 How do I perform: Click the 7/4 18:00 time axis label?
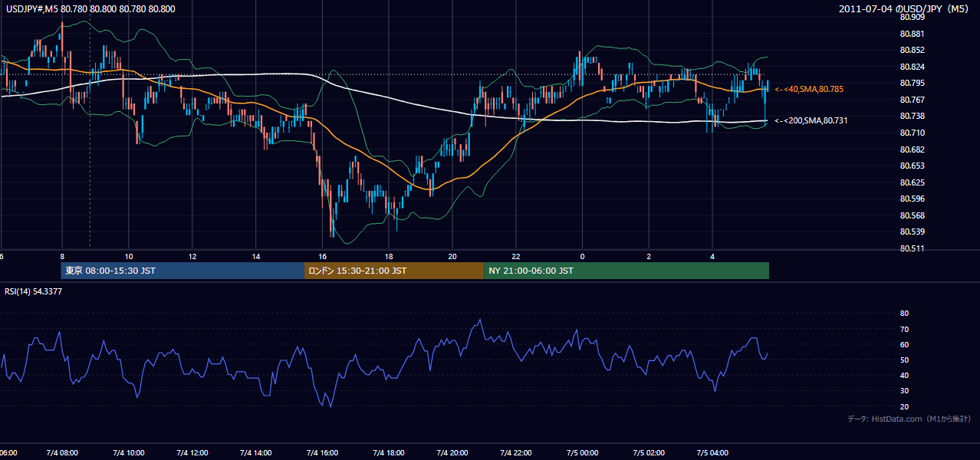(x=387, y=453)
